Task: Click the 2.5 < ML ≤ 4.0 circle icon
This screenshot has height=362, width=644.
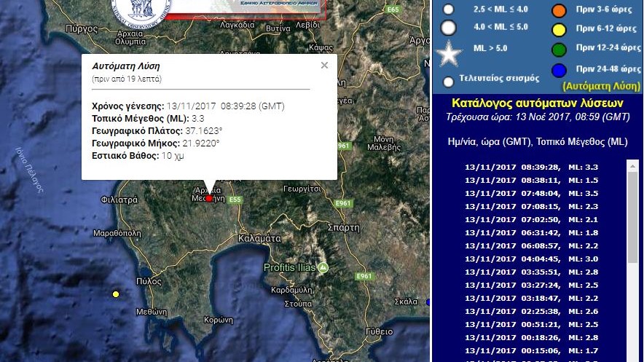Action: click(x=449, y=9)
